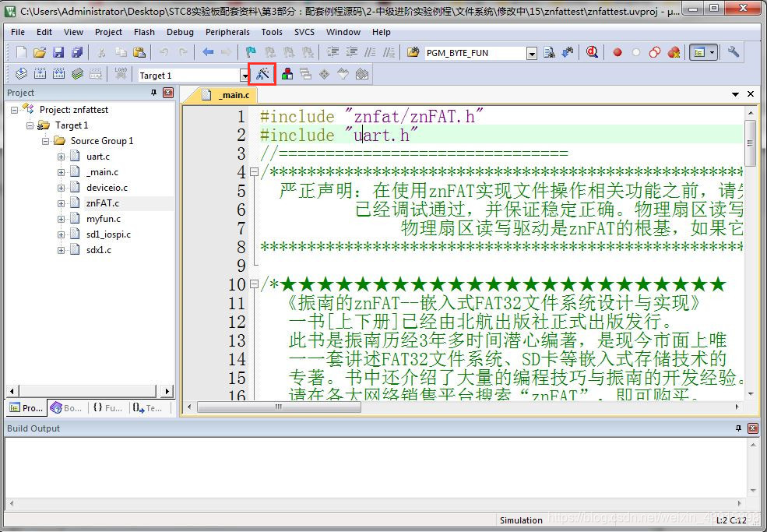
Task: Collapse the comment block at line 4
Action: coord(254,172)
